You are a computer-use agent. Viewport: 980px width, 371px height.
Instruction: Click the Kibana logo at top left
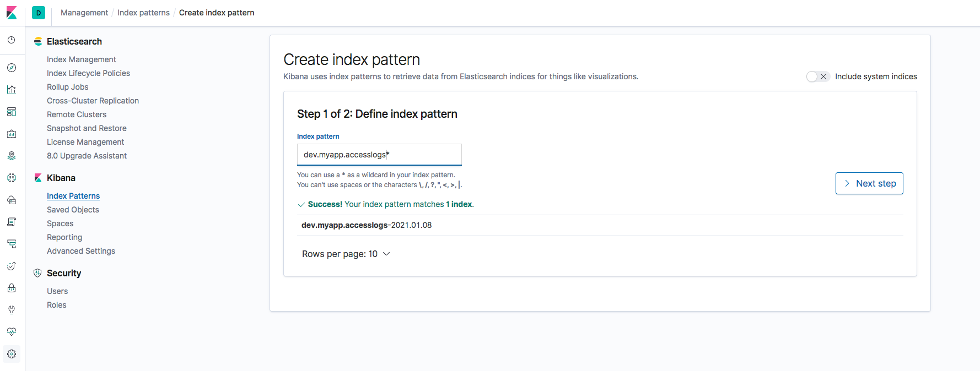coord(12,13)
